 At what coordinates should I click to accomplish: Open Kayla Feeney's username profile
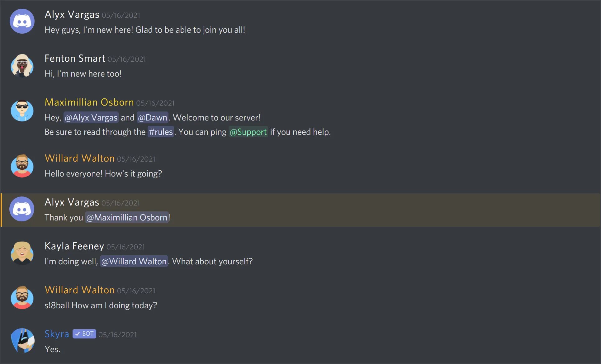pyautogui.click(x=74, y=246)
